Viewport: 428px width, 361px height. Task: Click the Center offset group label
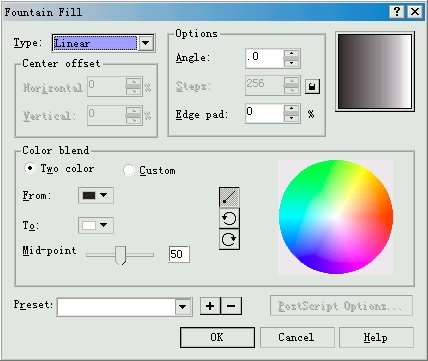(x=61, y=63)
